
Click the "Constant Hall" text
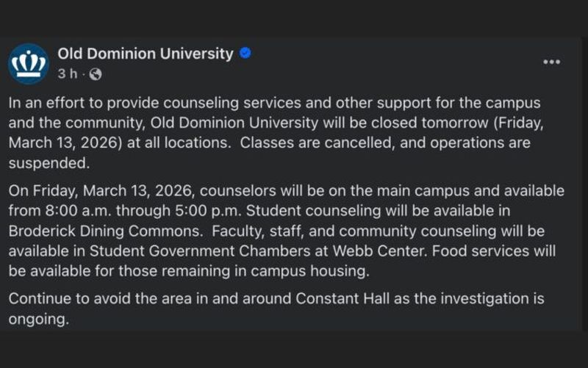point(338,300)
